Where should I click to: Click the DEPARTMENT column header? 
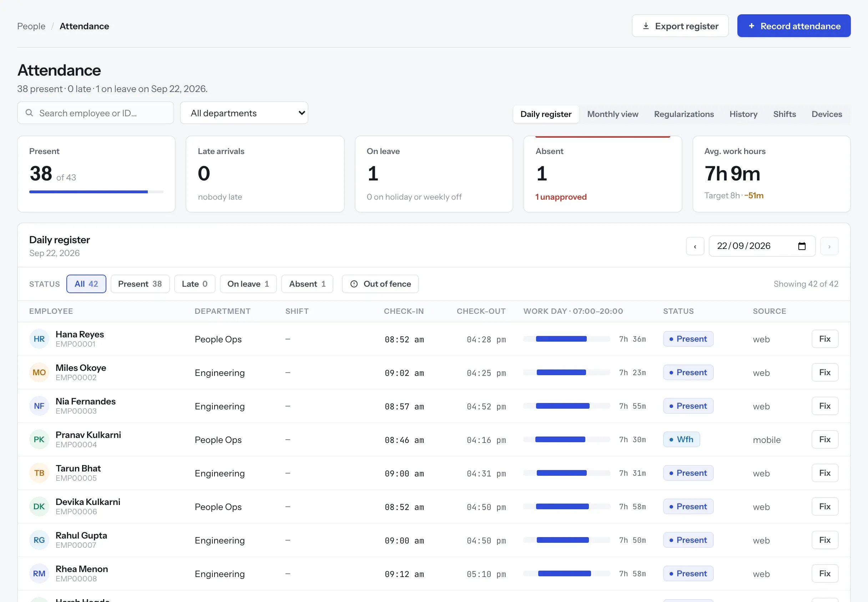(x=223, y=311)
